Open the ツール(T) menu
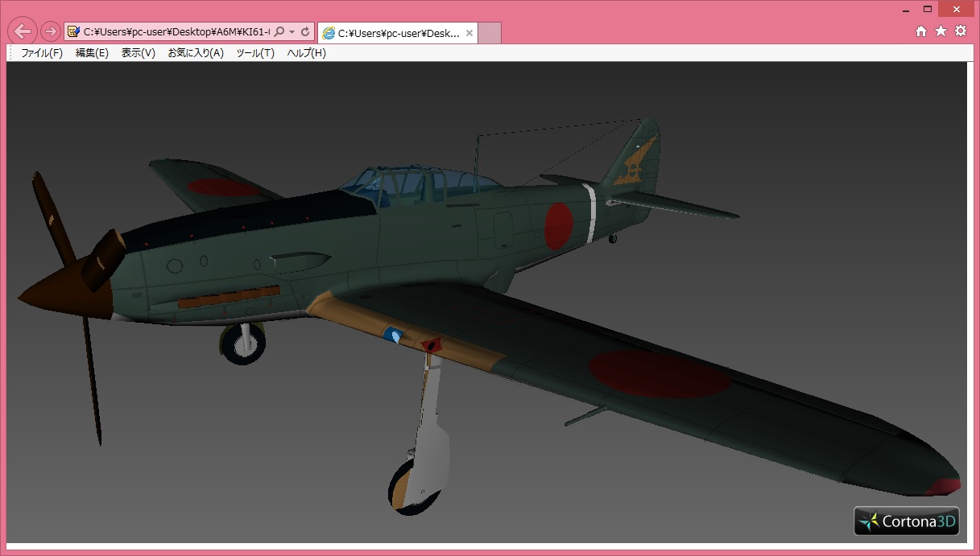The image size is (980, 556). pyautogui.click(x=255, y=53)
